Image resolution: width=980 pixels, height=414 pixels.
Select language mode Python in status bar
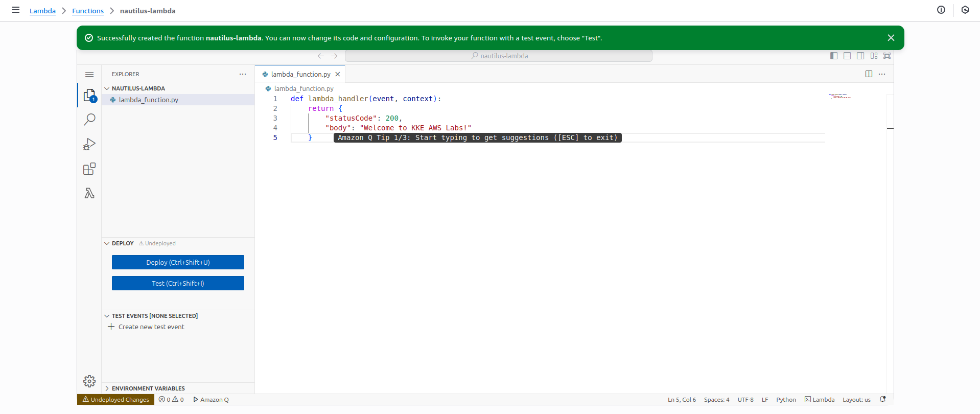786,400
